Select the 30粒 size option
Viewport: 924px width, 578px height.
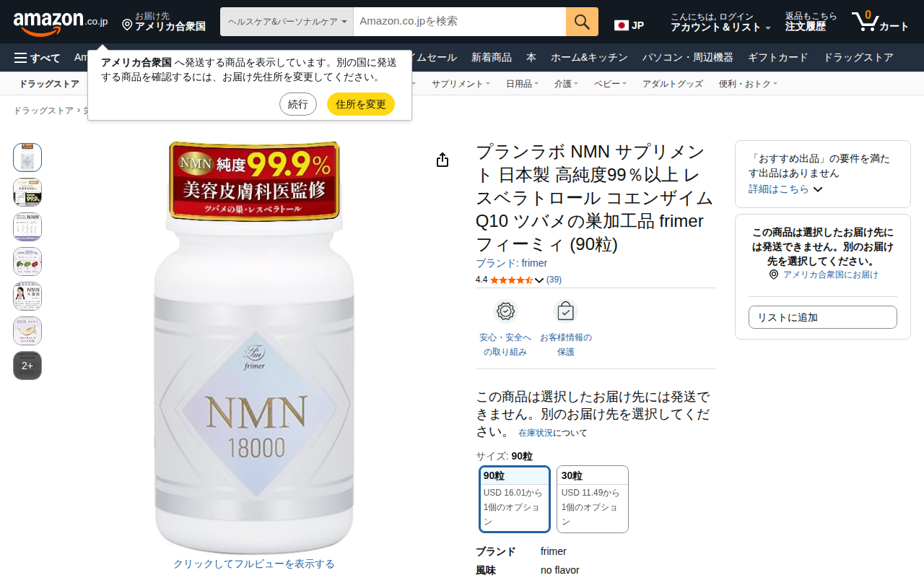pyautogui.click(x=593, y=499)
